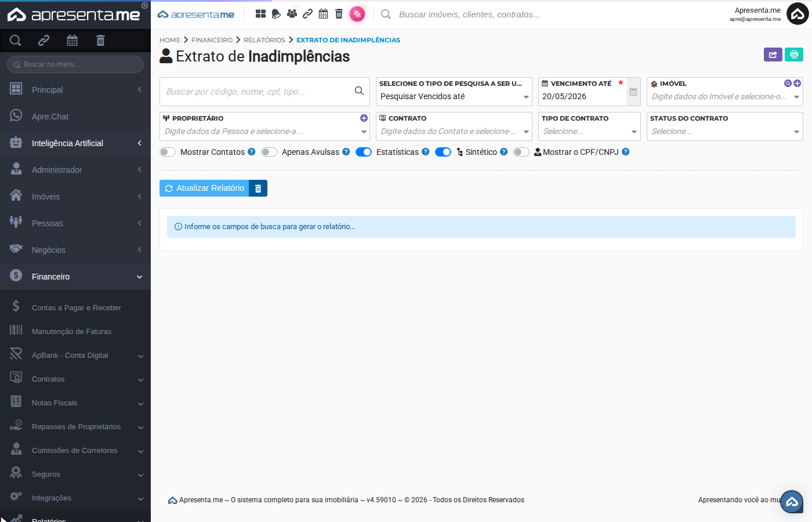Click the link chain icon in top toolbar
Viewport: 812px width, 522px height.
307,14
